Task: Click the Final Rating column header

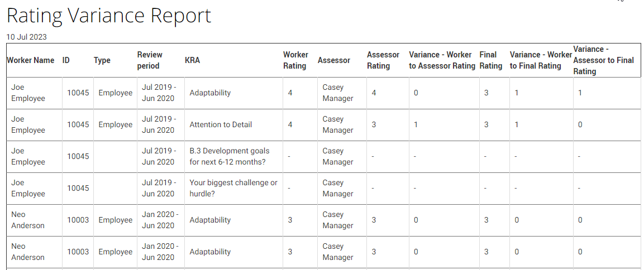Action: (491, 60)
